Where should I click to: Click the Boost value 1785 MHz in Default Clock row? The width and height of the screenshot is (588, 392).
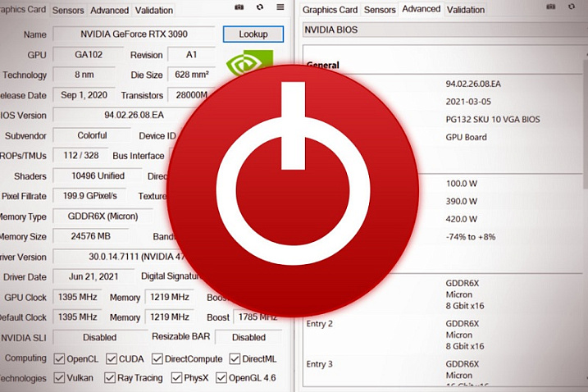[x=258, y=317]
